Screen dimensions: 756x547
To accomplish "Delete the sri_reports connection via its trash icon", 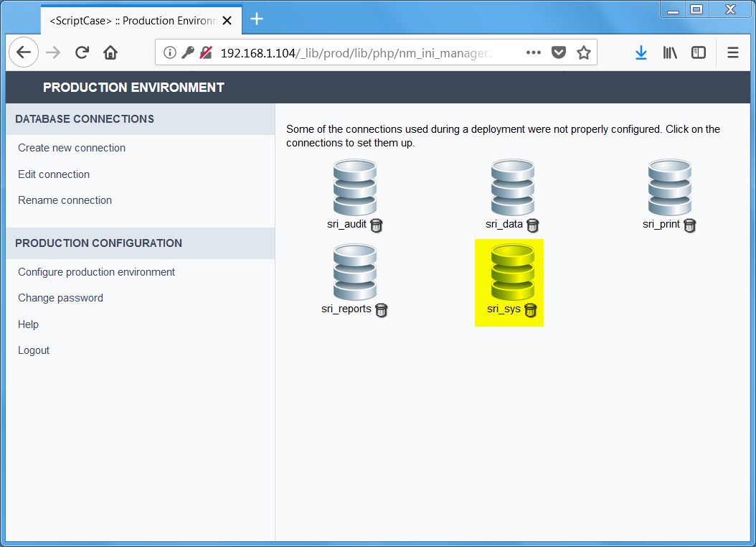I will [381, 310].
